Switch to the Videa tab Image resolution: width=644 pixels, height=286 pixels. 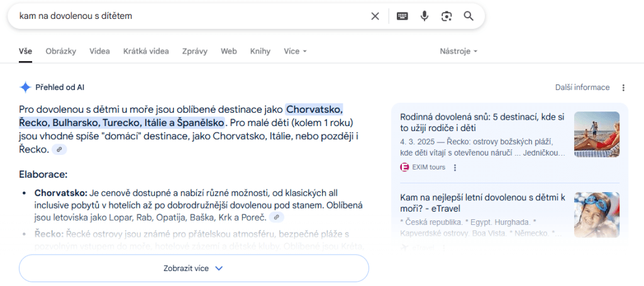pos(99,52)
